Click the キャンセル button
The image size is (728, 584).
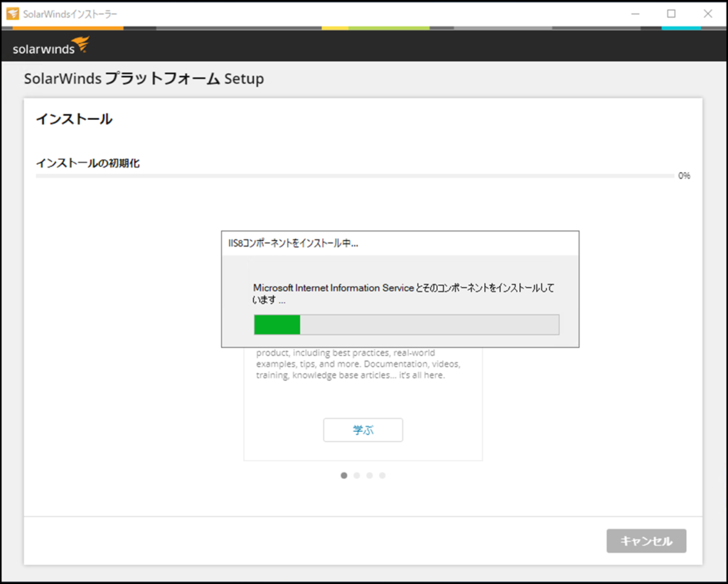coord(646,541)
